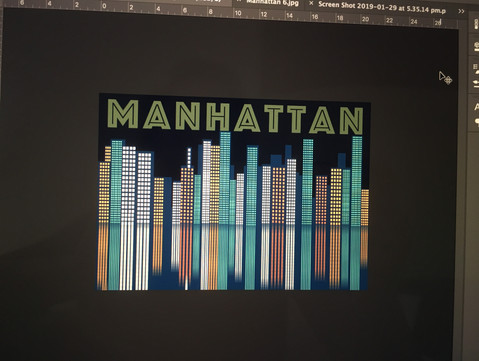The width and height of the screenshot is (479, 361).
Task: Click the horizontal ruler at the 20 mark
Action: point(365,19)
